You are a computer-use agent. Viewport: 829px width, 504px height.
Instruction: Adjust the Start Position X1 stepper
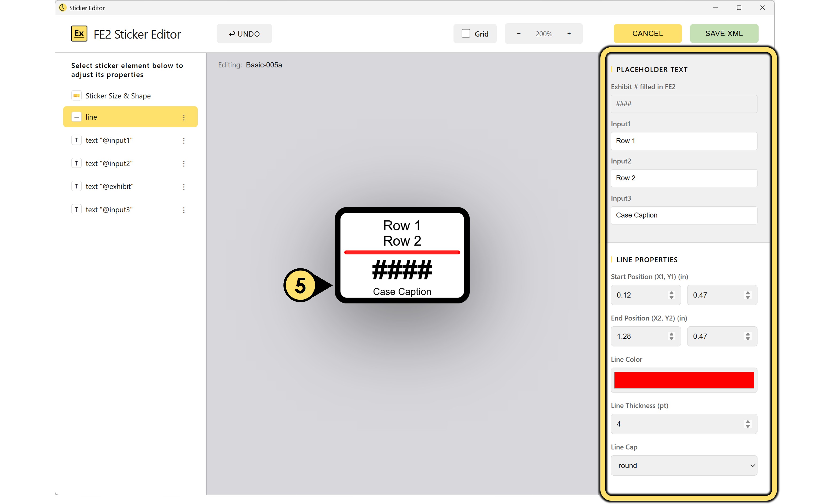click(x=671, y=295)
